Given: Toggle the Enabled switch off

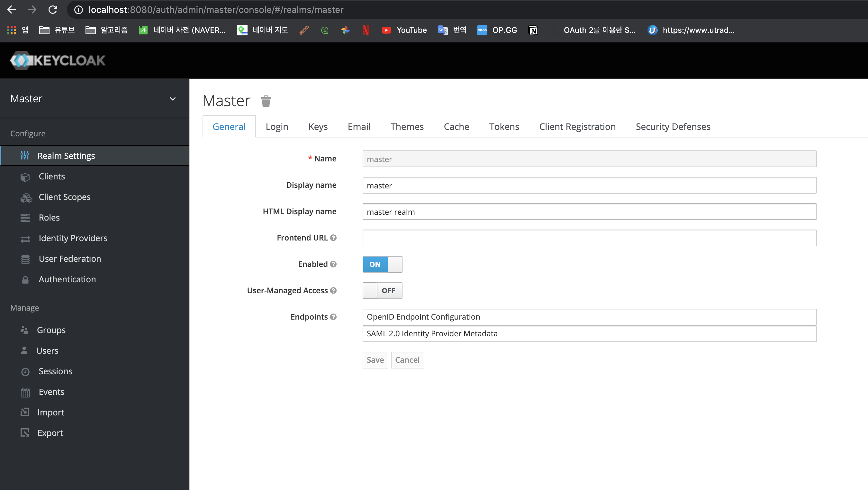Looking at the screenshot, I should (382, 264).
